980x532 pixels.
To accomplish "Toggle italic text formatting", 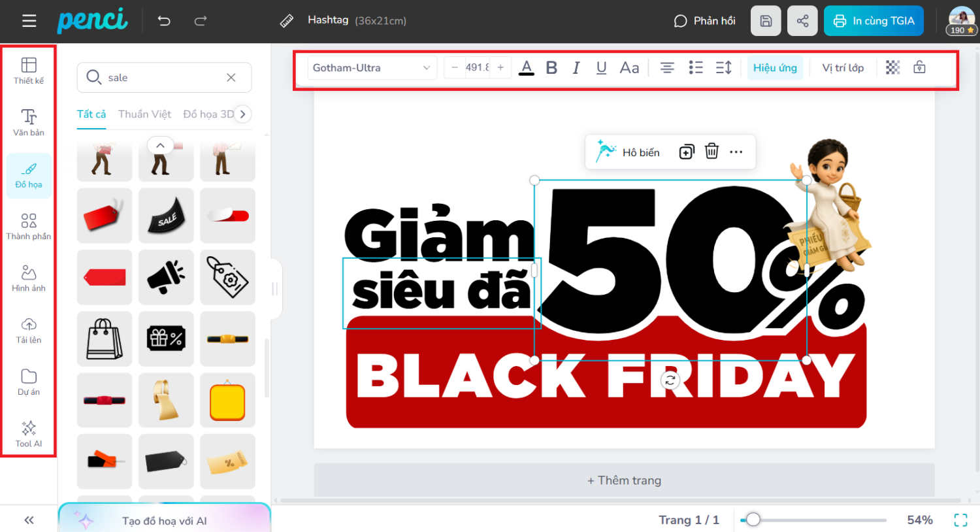I will point(576,67).
